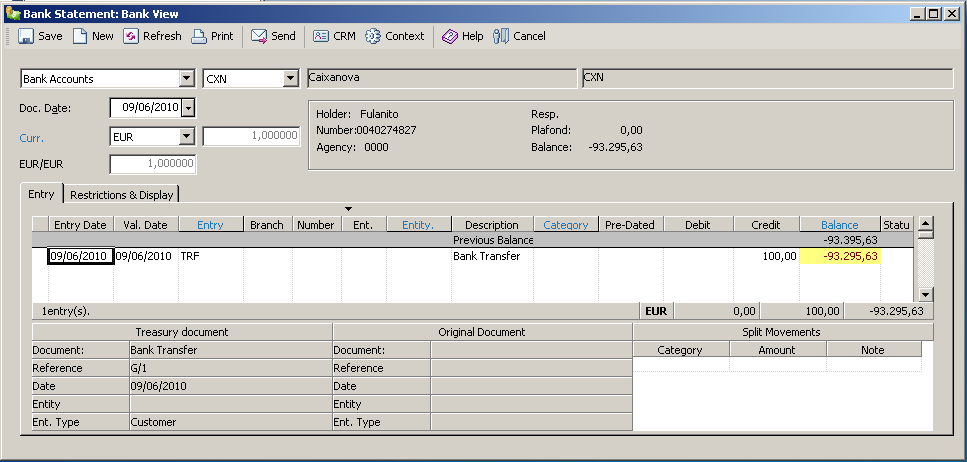Print the bank statement
The height and width of the screenshot is (462, 967).
click(x=199, y=36)
